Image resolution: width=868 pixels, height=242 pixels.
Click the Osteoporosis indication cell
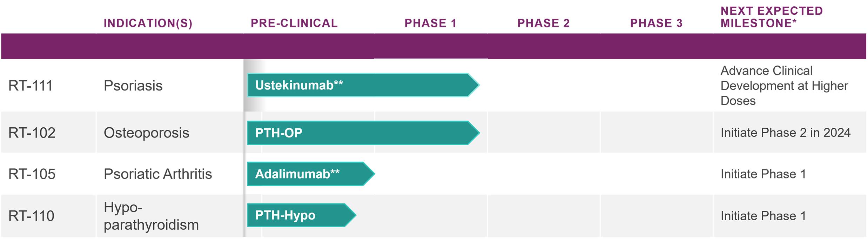tap(146, 133)
